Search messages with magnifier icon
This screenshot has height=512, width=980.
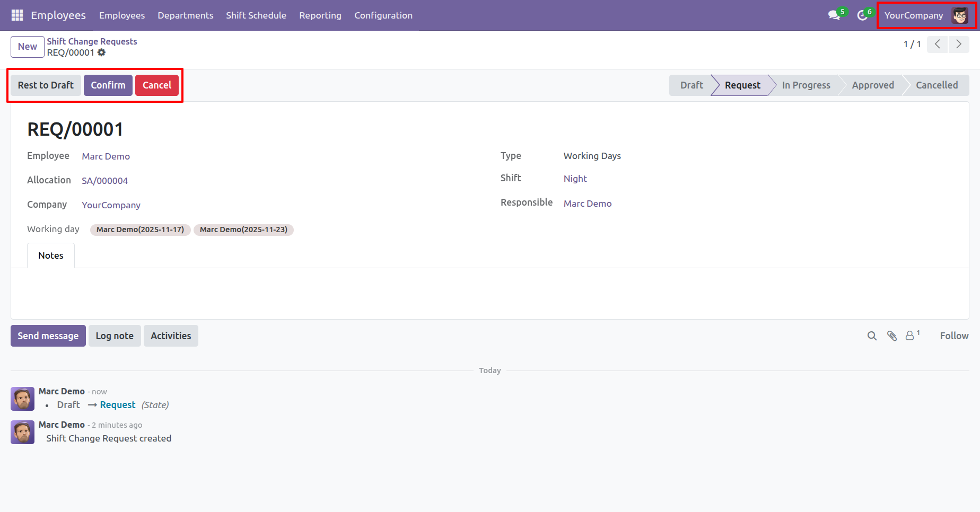872,336
